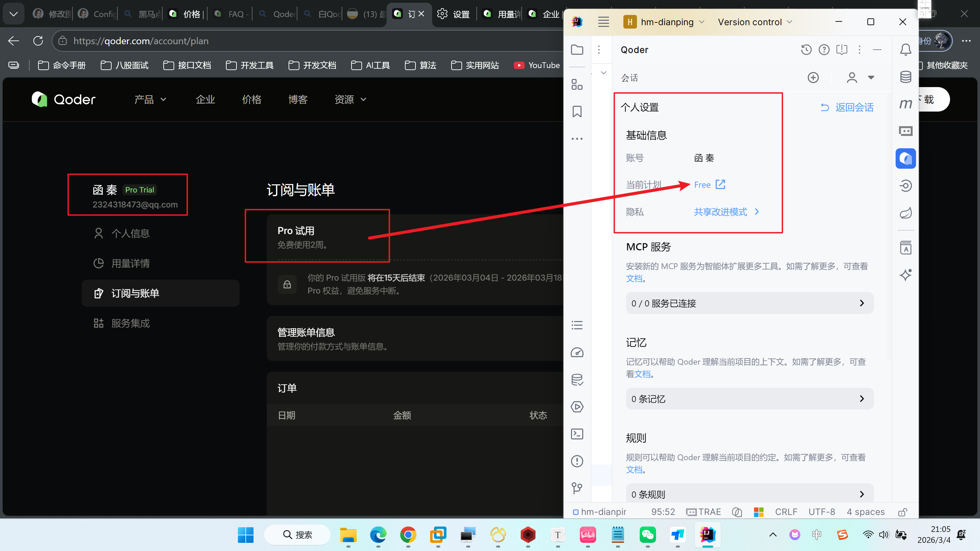Open the Profiler gauge tool window
This screenshot has width=980, height=551.
tap(577, 352)
